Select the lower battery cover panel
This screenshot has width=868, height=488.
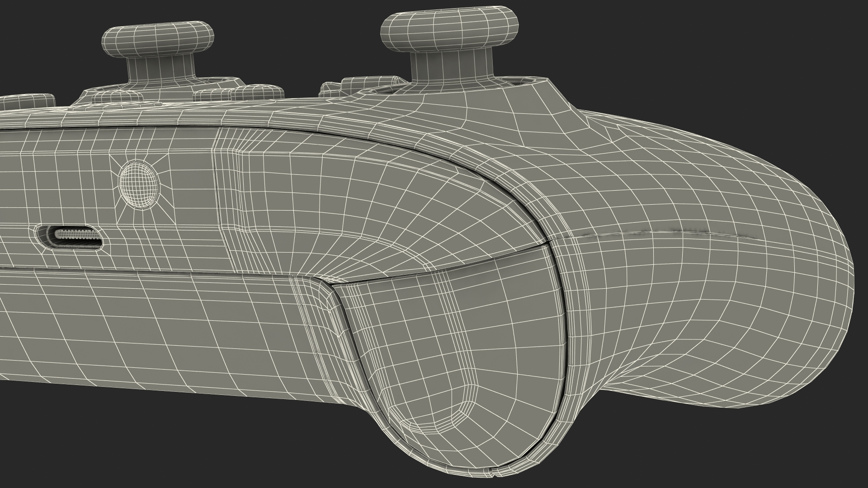[136, 325]
